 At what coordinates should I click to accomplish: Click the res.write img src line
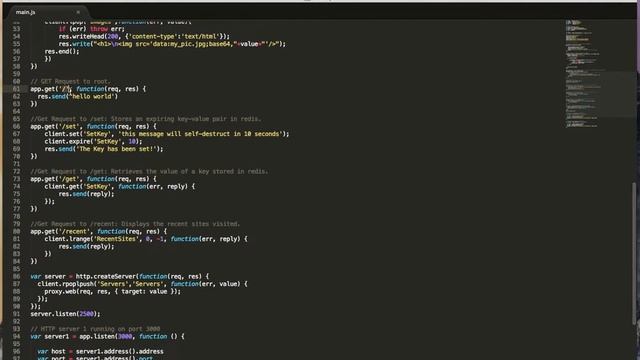coord(172,44)
